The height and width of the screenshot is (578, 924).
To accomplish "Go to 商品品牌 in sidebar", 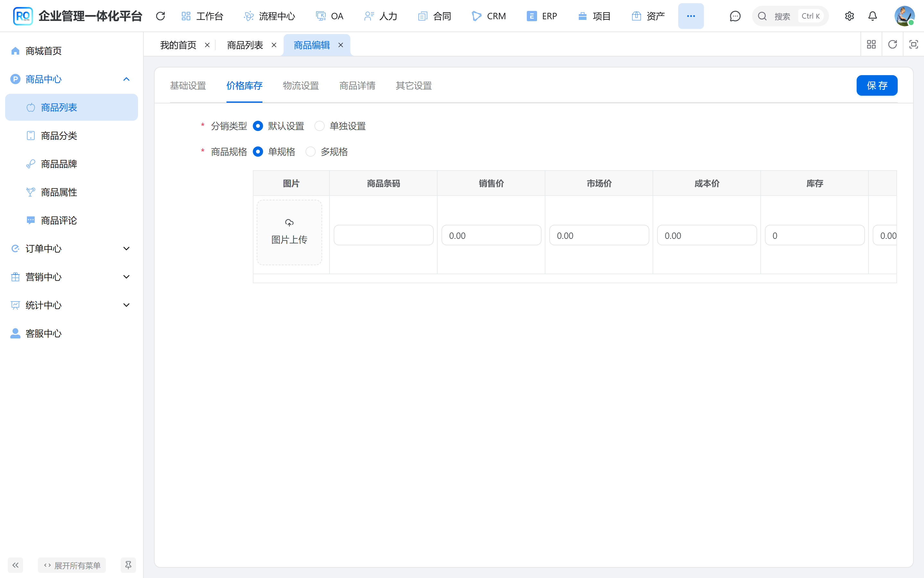I will tap(72, 164).
